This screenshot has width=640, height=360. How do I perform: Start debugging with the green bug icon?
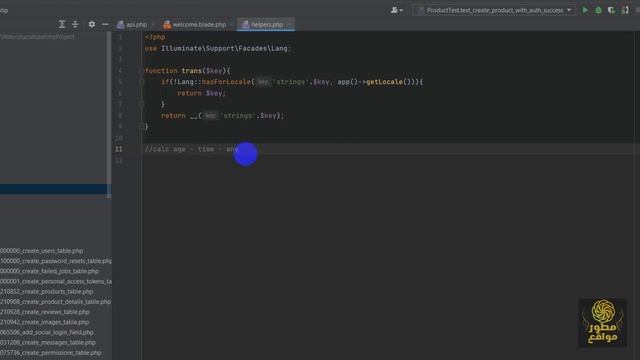pos(598,10)
